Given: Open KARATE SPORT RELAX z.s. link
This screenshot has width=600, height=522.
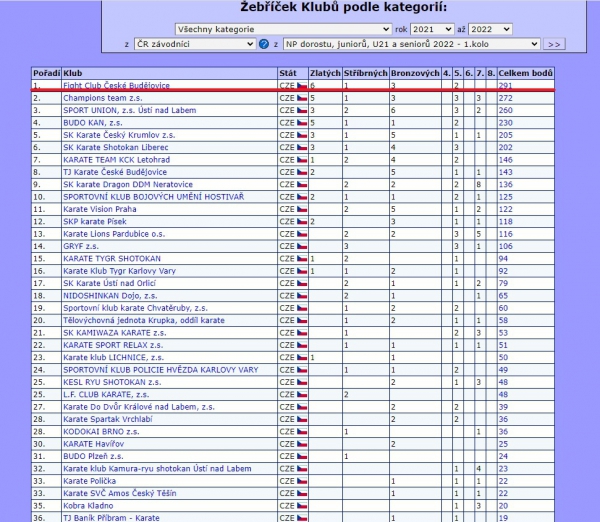Looking at the screenshot, I should [x=113, y=345].
